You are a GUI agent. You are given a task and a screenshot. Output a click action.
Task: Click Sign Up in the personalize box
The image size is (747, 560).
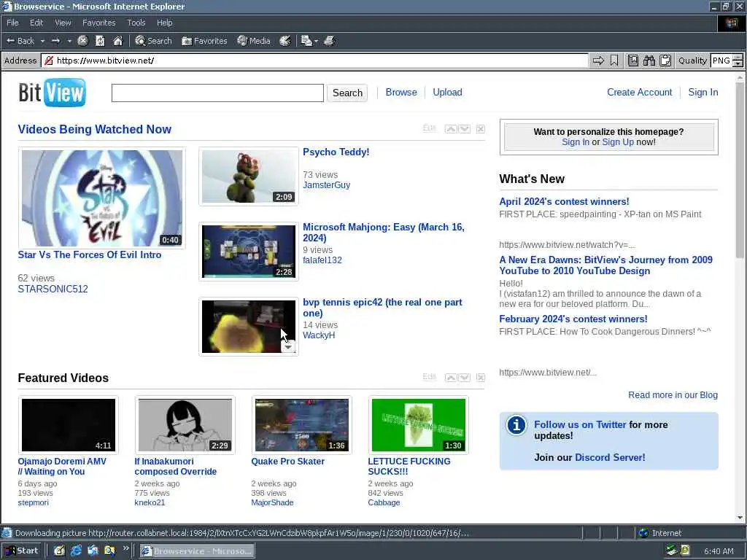click(x=618, y=142)
